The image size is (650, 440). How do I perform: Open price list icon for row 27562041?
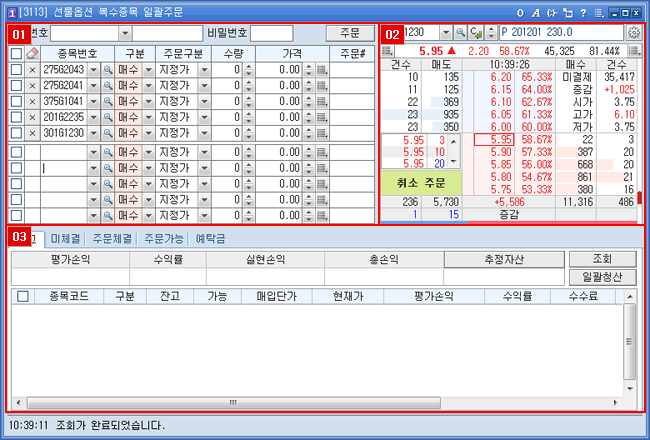(x=322, y=85)
